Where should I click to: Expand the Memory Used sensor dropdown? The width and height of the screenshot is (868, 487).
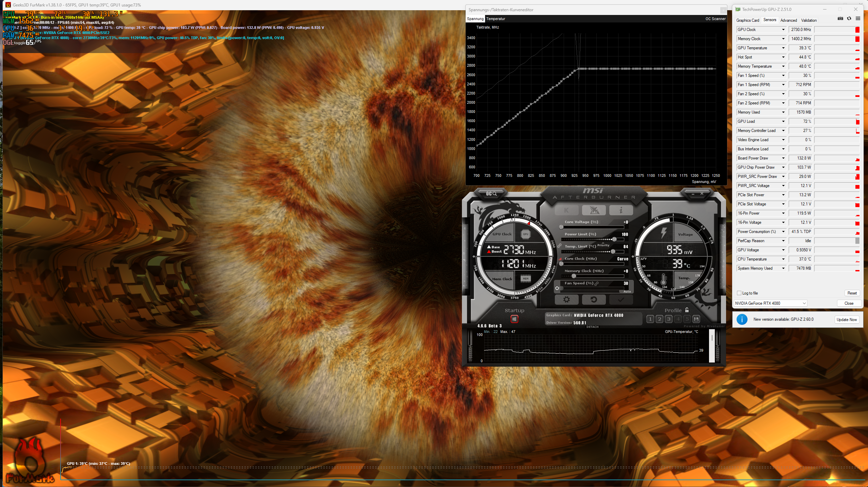pos(783,112)
